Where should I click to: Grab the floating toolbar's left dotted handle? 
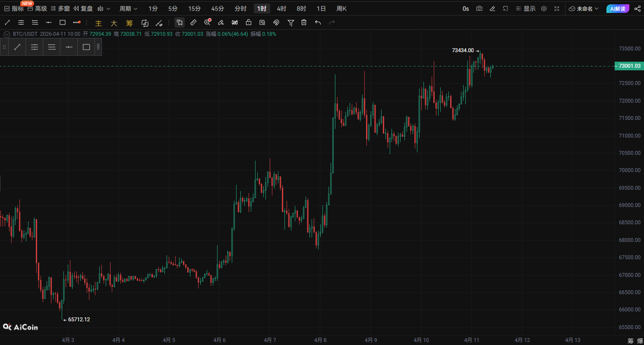click(x=4, y=47)
